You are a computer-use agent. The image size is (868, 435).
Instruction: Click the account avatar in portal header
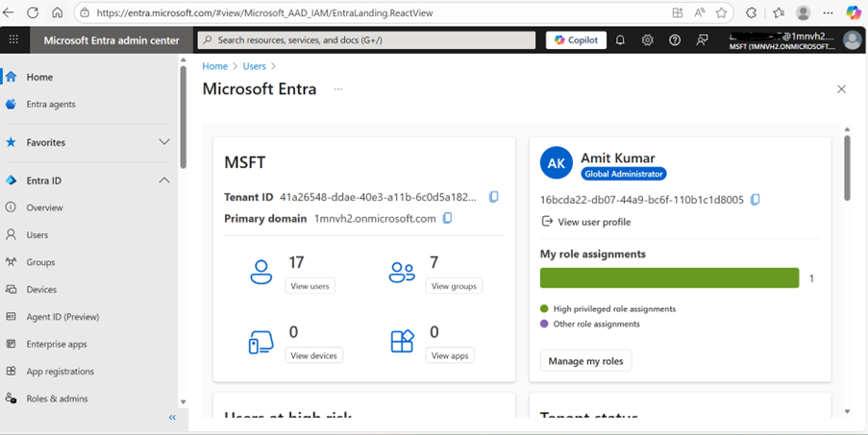pyautogui.click(x=852, y=39)
